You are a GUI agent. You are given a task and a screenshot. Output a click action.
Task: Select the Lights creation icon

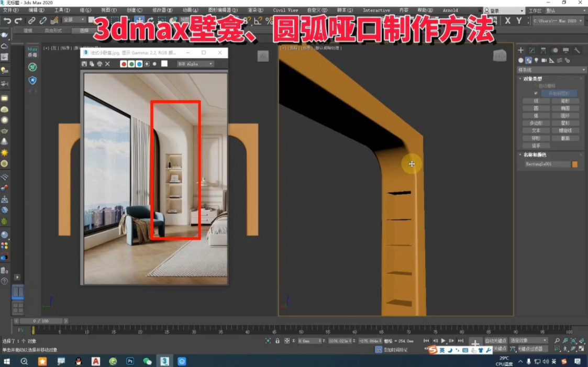point(537,60)
